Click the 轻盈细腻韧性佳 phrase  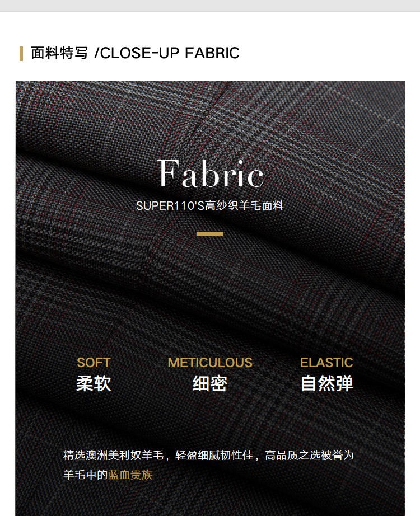[x=214, y=455]
